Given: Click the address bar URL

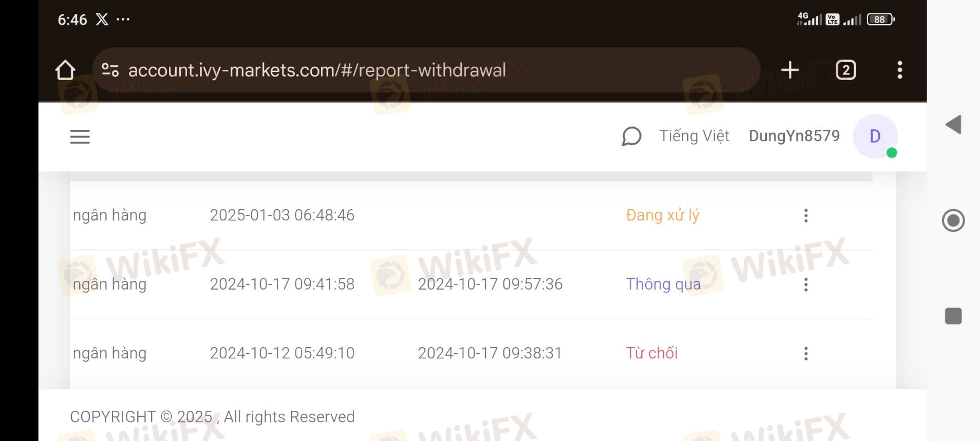Looking at the screenshot, I should [x=317, y=70].
